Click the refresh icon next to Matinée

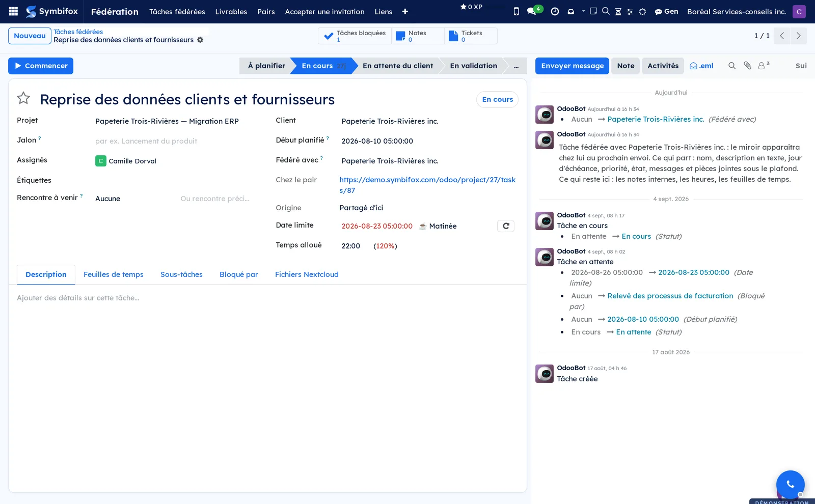pos(506,226)
